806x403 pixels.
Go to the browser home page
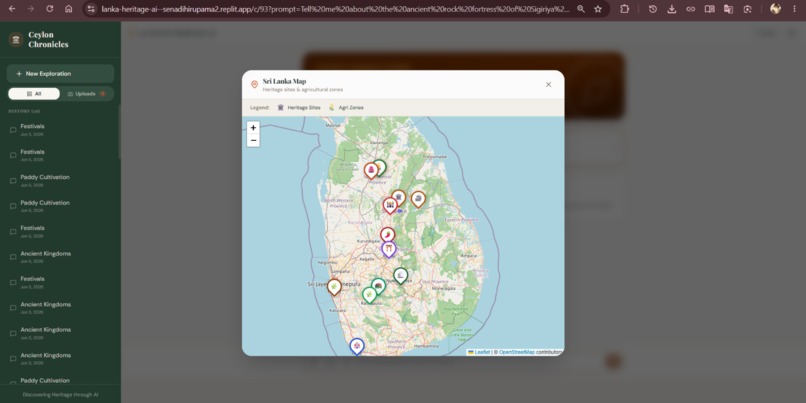tap(68, 9)
